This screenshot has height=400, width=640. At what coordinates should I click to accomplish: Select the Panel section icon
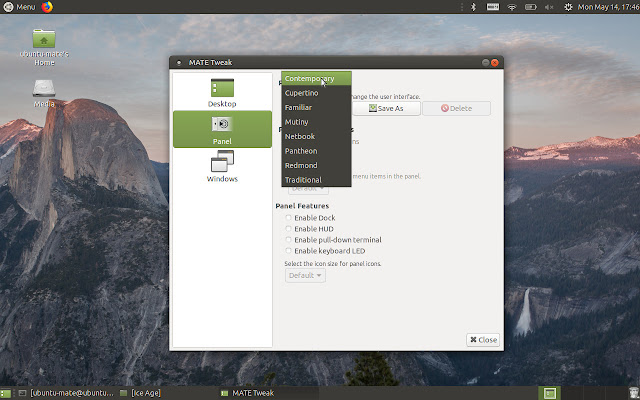click(x=222, y=124)
